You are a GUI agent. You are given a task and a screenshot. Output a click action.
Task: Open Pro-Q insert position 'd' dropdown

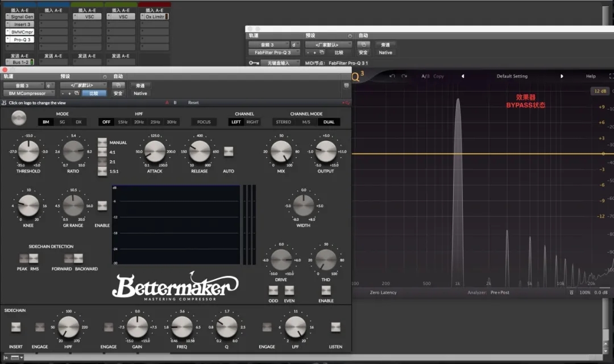tap(295, 44)
